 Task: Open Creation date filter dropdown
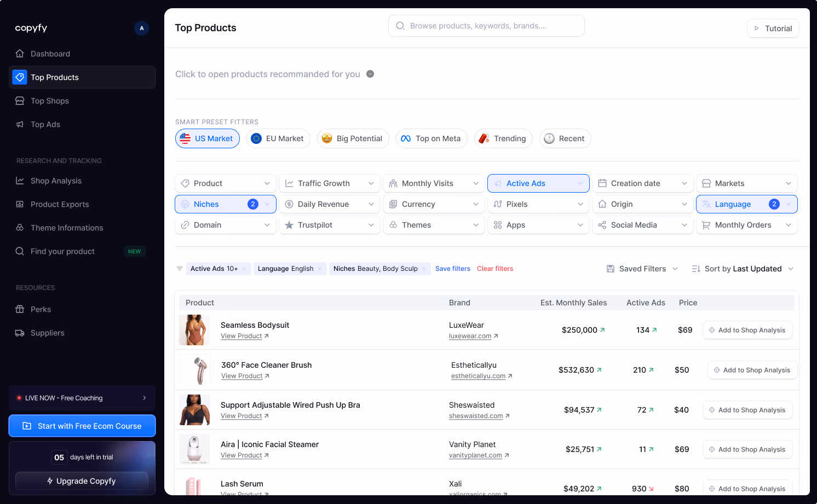[x=643, y=183]
